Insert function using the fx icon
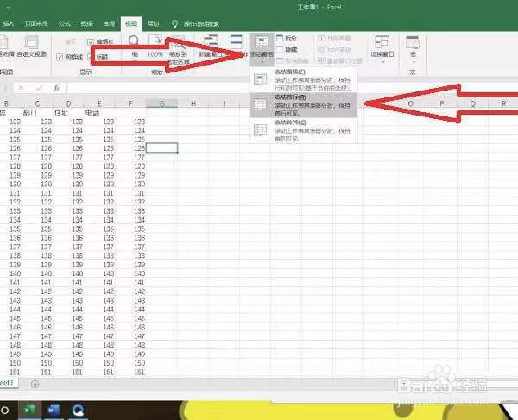This screenshot has width=518, height=420. tap(56, 87)
